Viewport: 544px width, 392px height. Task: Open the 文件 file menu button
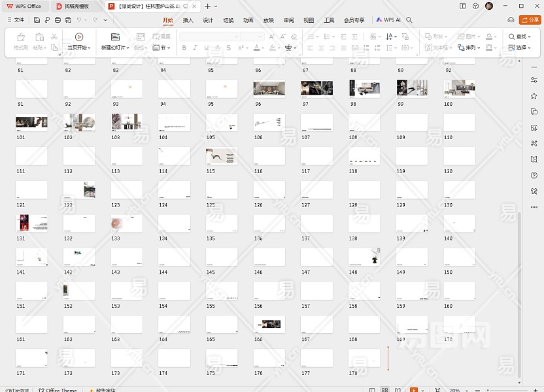15,20
